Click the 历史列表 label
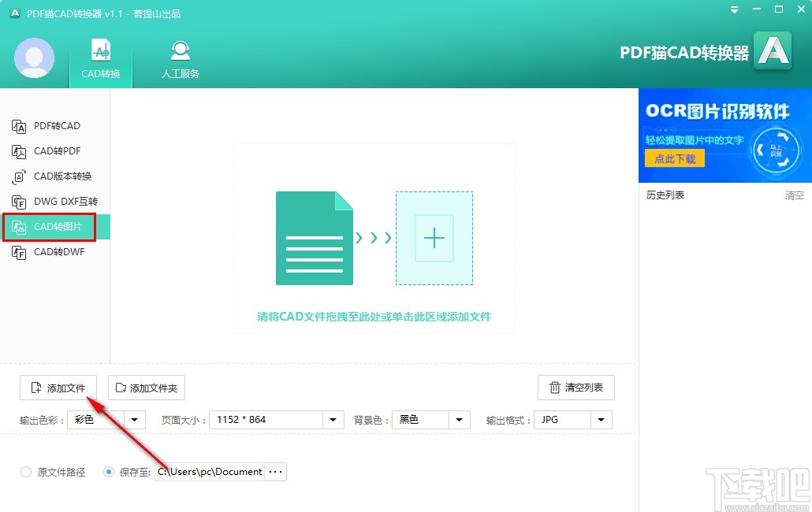This screenshot has width=812, height=512. pos(665,195)
